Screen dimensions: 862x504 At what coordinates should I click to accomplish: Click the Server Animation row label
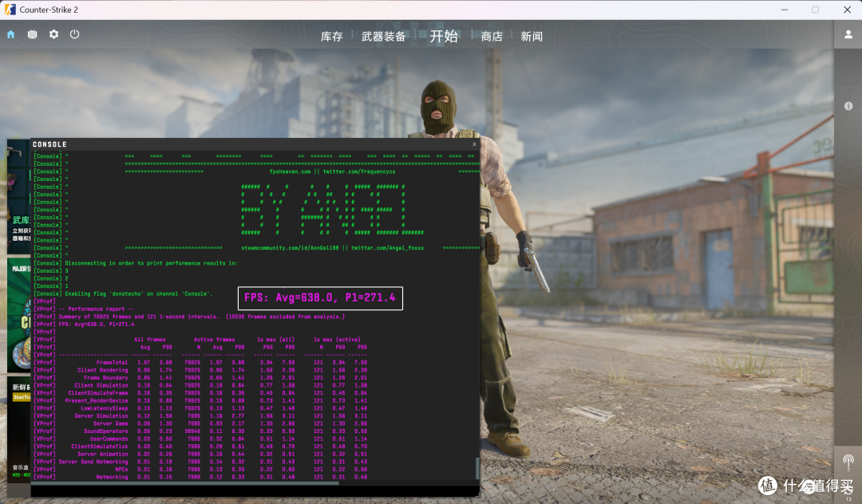(x=103, y=454)
